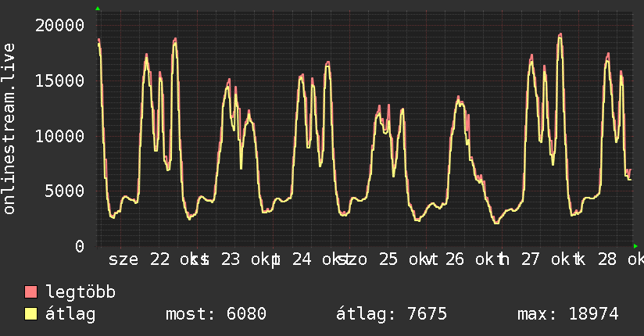Click the 15000 y-axis label
This screenshot has width=644, height=336.
[x=59, y=80]
